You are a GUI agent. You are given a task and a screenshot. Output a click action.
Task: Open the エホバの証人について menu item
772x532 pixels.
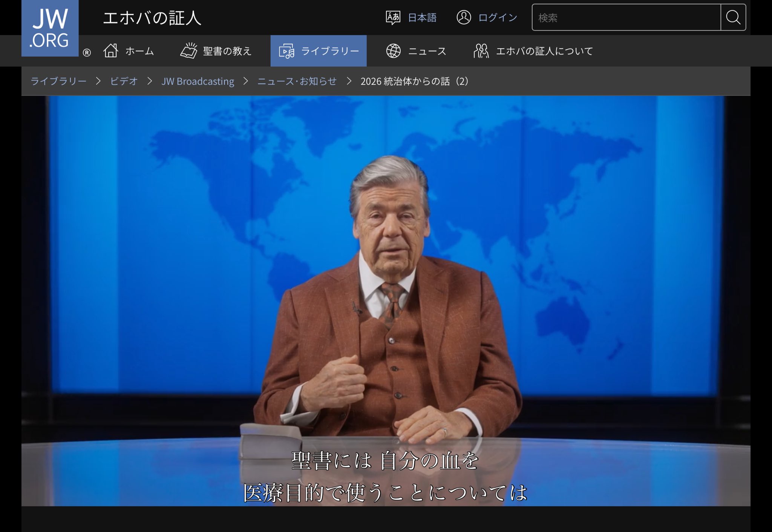coord(544,51)
